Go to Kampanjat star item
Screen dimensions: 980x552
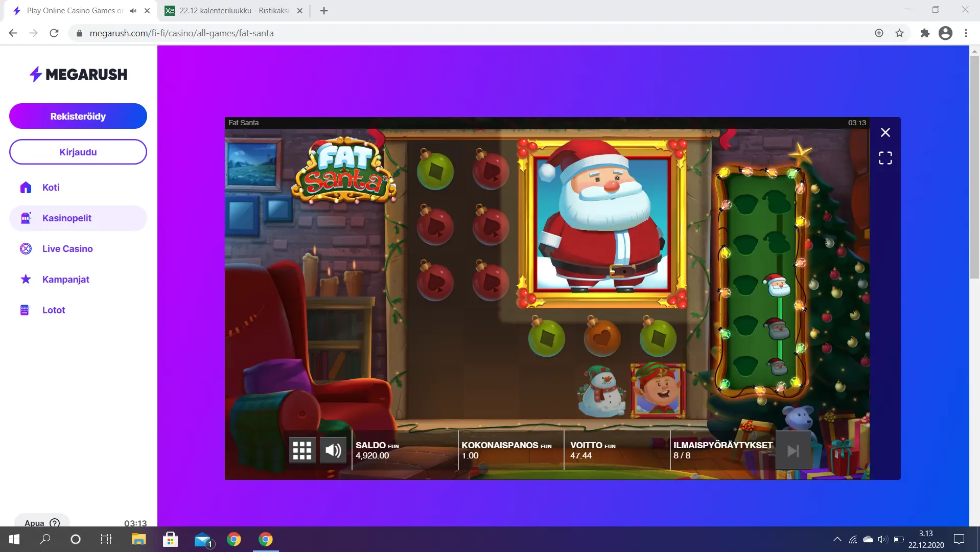pos(65,280)
